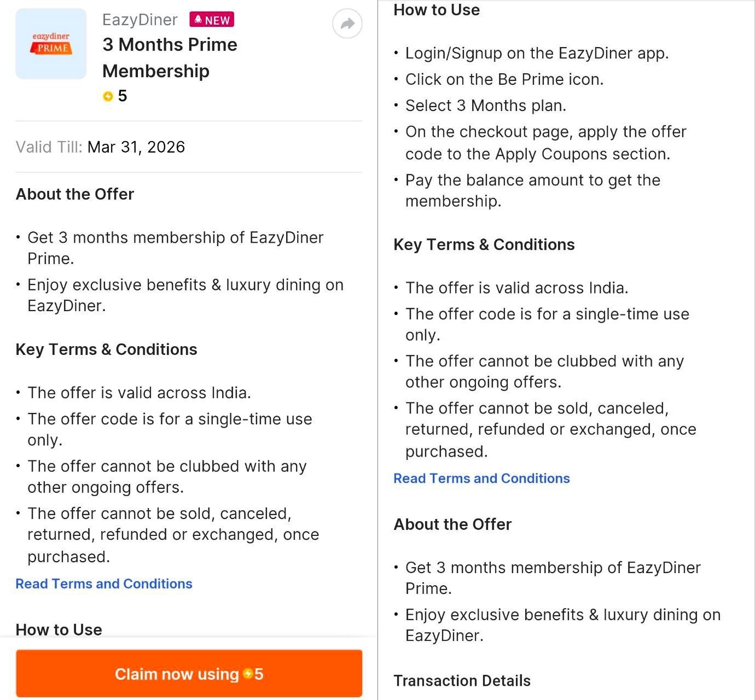The height and width of the screenshot is (700, 755).
Task: Click the coin icon inside Claim now button
Action: [248, 674]
